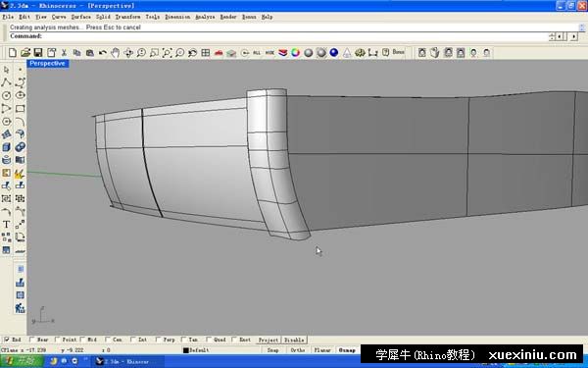Click the New file icon
Screen dimensions: 588x368
pos(13,53)
